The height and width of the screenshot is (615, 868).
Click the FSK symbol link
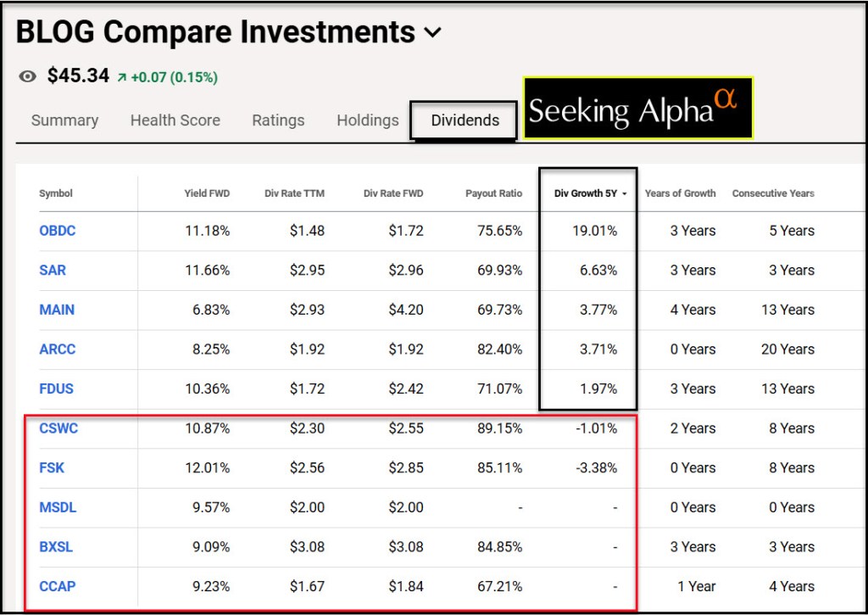[x=52, y=468]
